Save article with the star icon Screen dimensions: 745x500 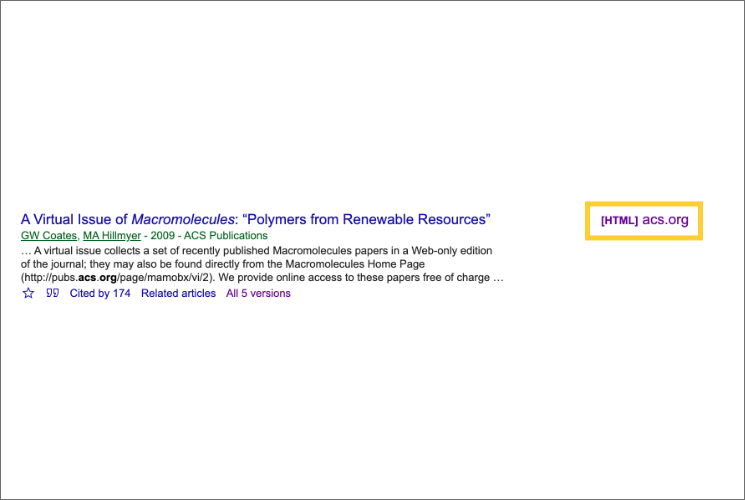(x=29, y=293)
